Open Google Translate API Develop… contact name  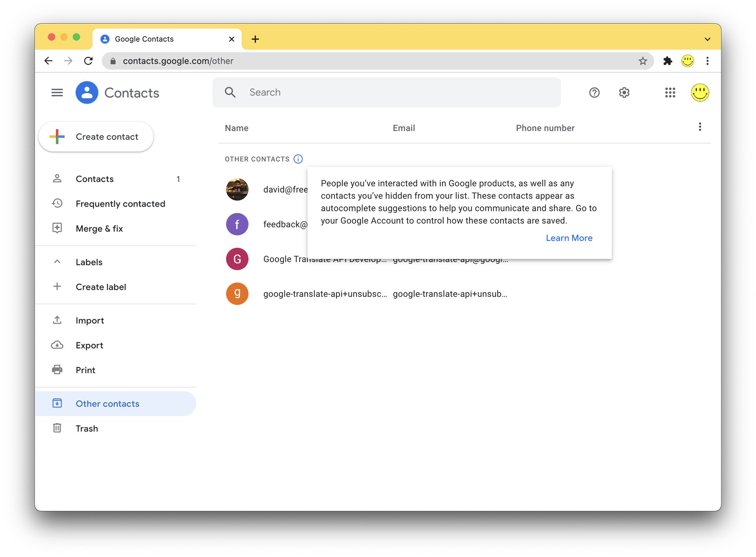pos(325,259)
